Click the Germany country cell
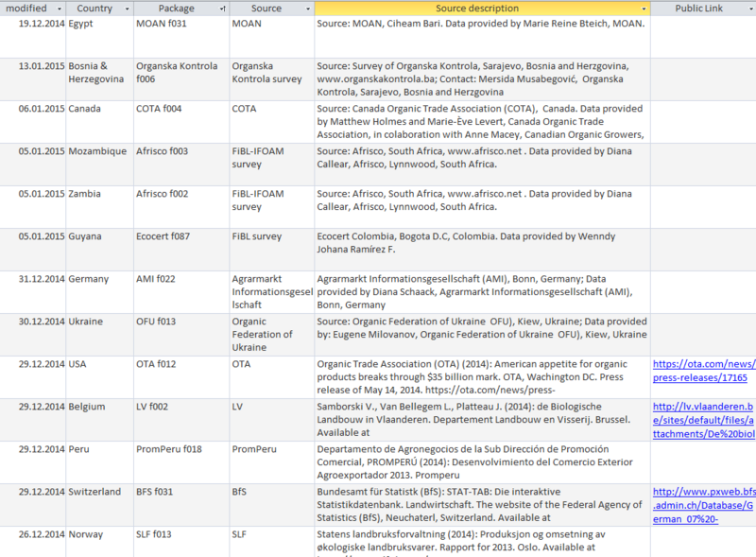 [99, 292]
